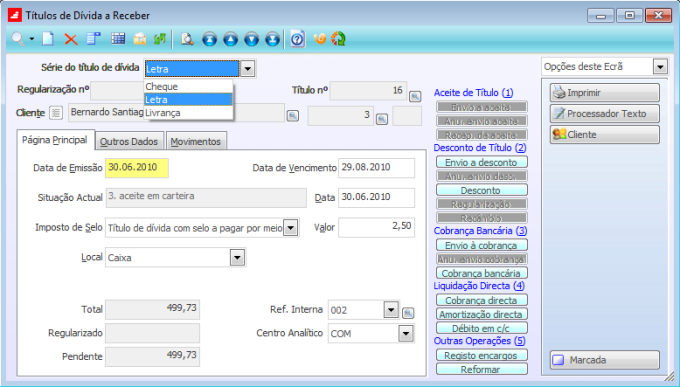Toggle the Marcada button

click(x=605, y=360)
